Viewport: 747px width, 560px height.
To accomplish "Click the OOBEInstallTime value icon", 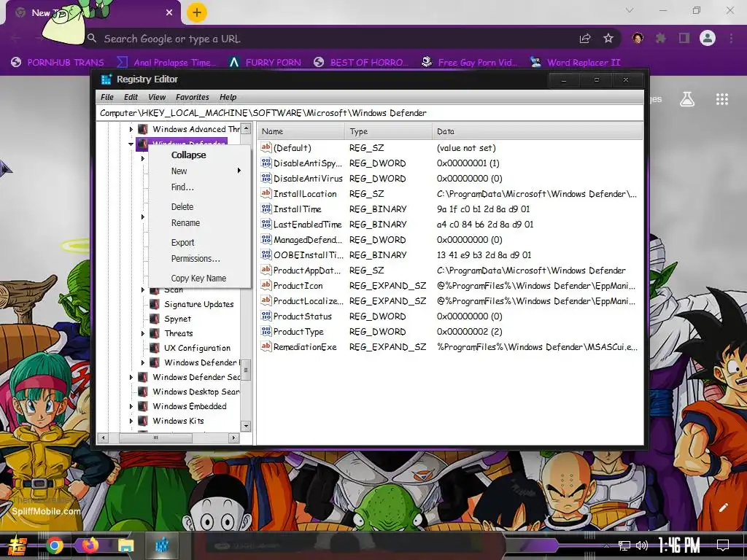I will [266, 254].
